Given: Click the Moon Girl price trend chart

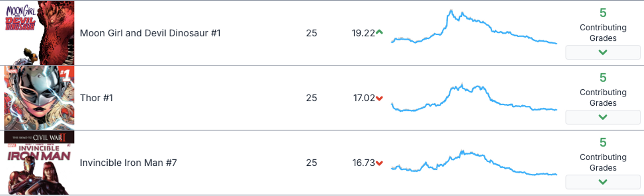Looking at the screenshot, I should click(474, 27).
